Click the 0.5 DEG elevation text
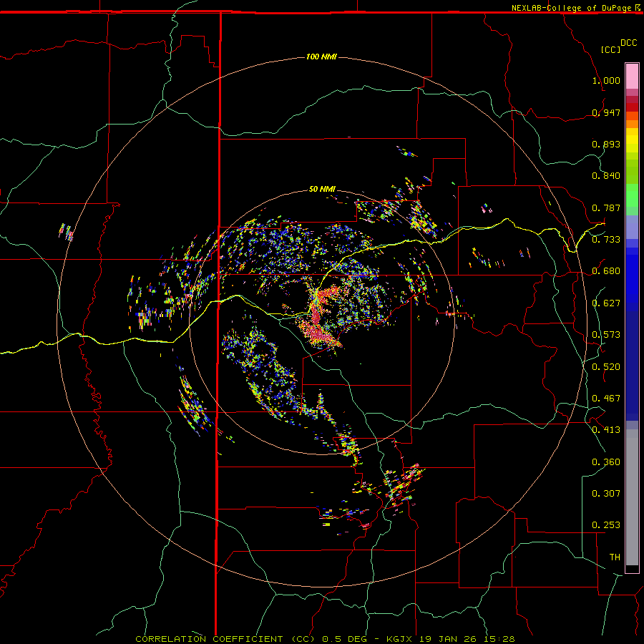 [344, 639]
